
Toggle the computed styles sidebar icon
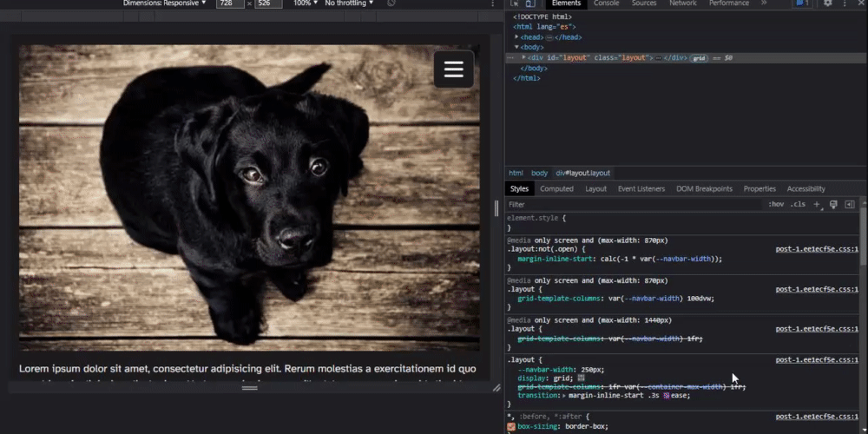(x=850, y=205)
